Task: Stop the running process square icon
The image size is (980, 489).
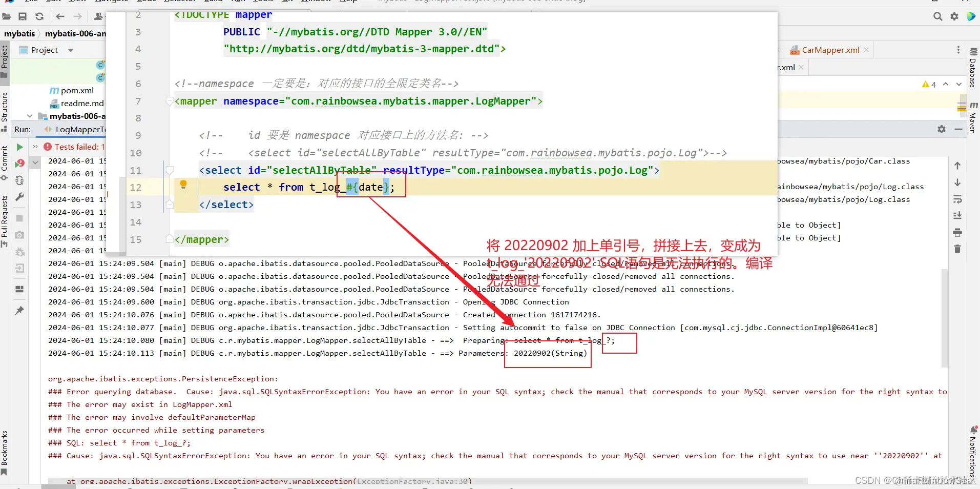Action: click(x=19, y=218)
